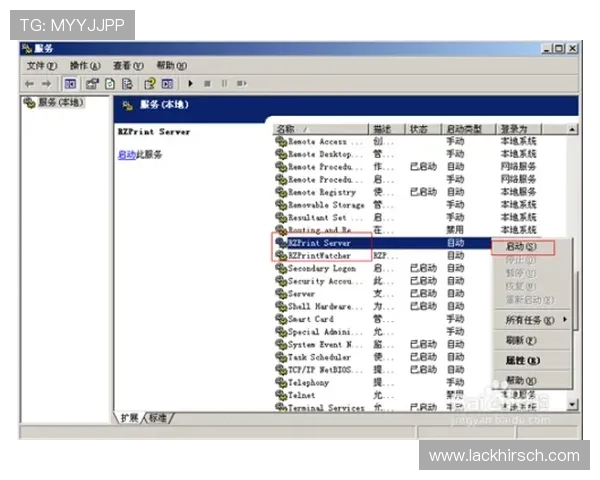
Task: Click gear icon of Resultant Set row
Action: click(281, 217)
